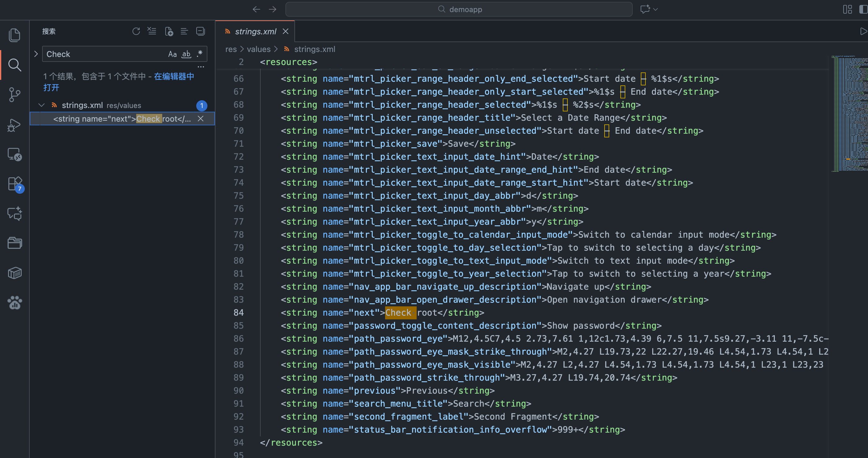The image size is (868, 458).
Task: Open Remote Explorer monitor icon
Action: click(15, 154)
